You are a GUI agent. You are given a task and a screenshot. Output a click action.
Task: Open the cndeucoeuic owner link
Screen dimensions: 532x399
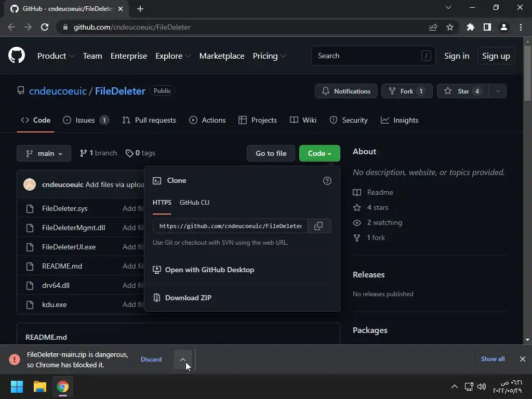click(x=58, y=91)
